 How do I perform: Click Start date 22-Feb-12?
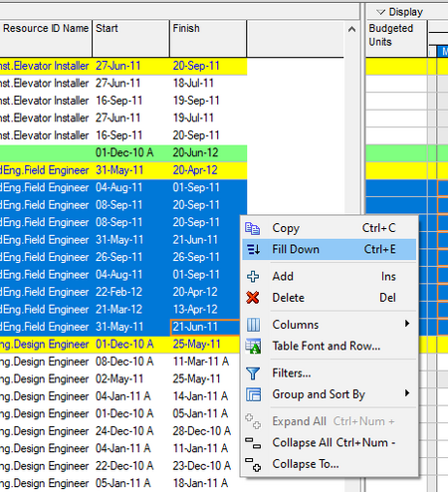[x=118, y=292]
